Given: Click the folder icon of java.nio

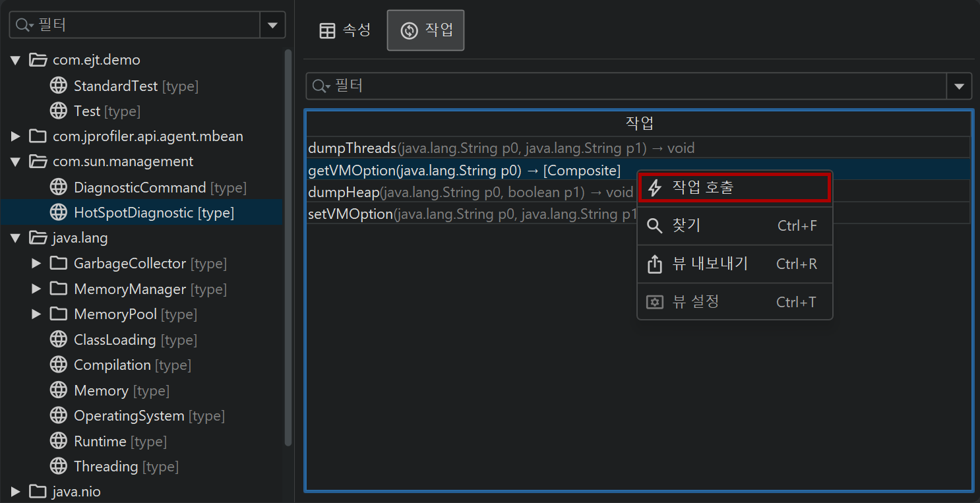Looking at the screenshot, I should tap(38, 491).
